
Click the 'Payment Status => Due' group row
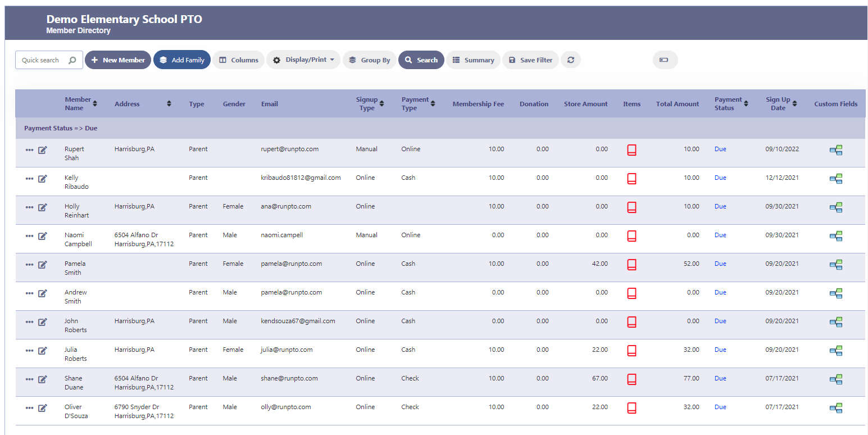pos(440,128)
